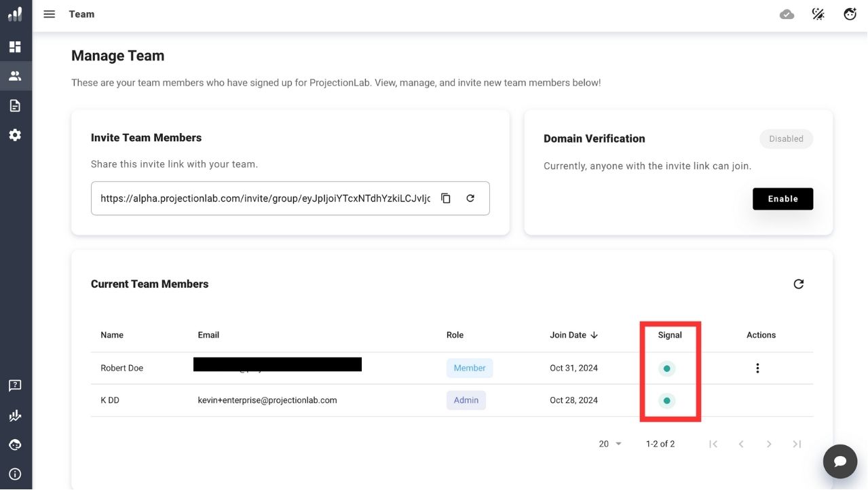868x490 pixels.
Task: Expand the rows per page dropdown
Action: pos(610,444)
